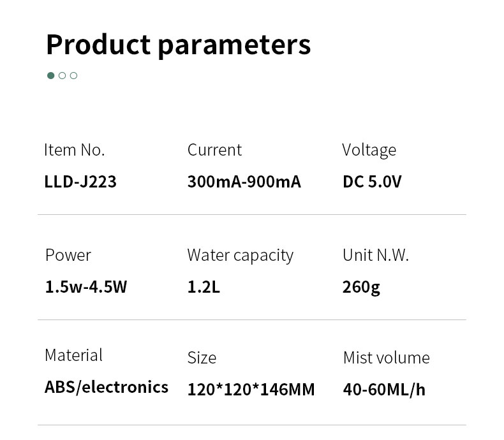Viewport: 504px width, 440px height.
Task: Click the 'Power' label
Action: click(68, 255)
